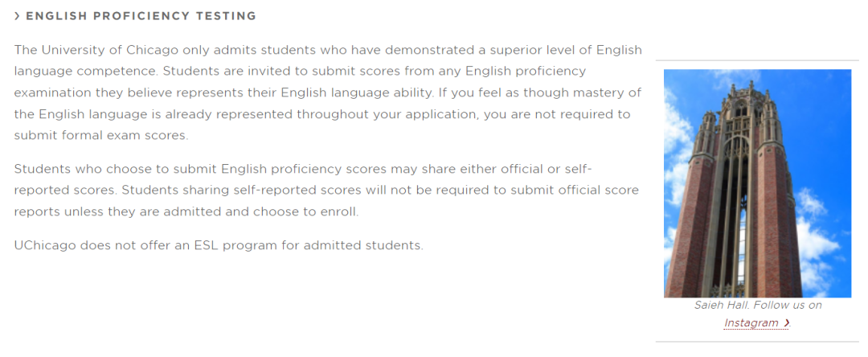868x357 pixels.
Task: Click the divider line below the Instagram link
Action: click(x=757, y=342)
